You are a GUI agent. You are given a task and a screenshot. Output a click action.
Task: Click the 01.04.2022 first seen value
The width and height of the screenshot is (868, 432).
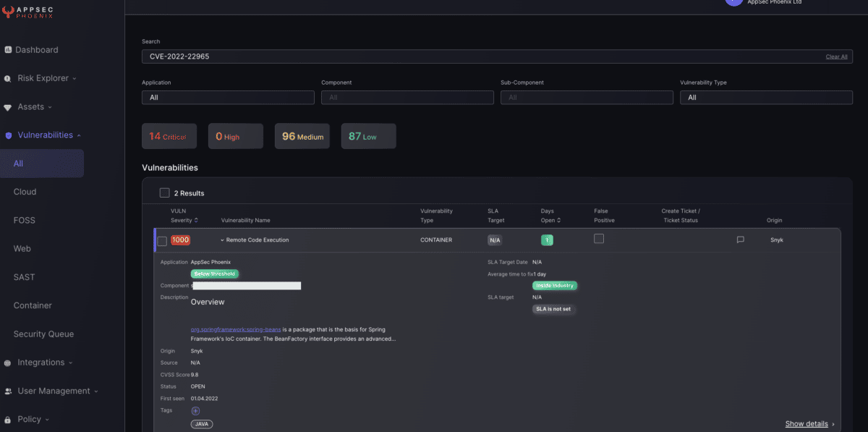[205, 399]
